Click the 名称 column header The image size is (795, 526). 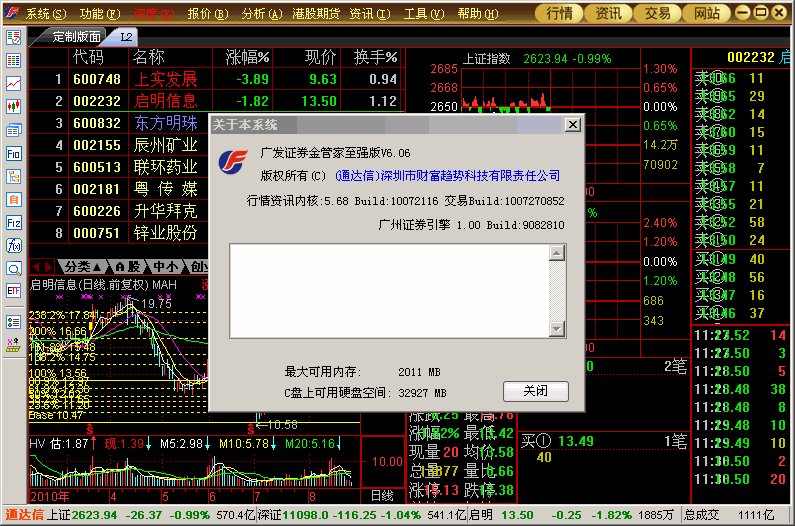point(149,57)
